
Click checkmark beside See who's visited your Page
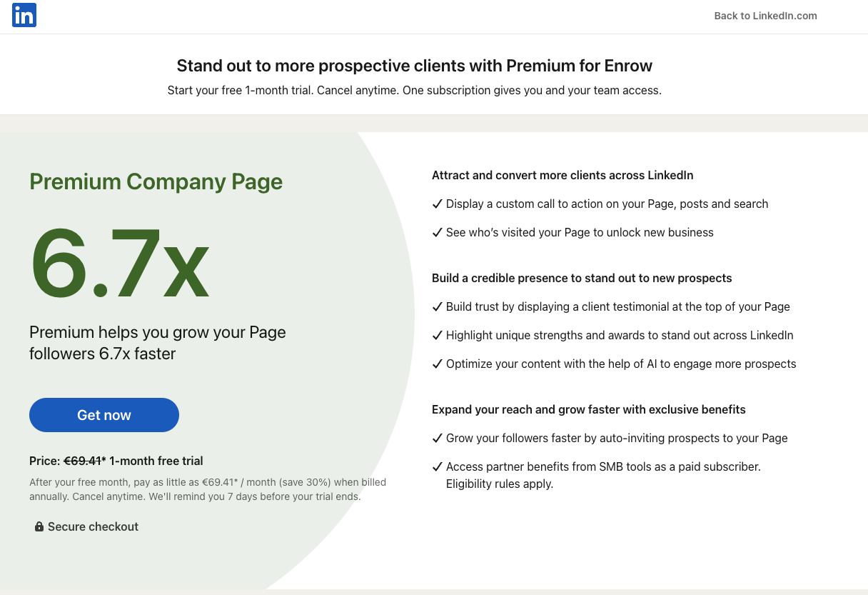coord(438,232)
